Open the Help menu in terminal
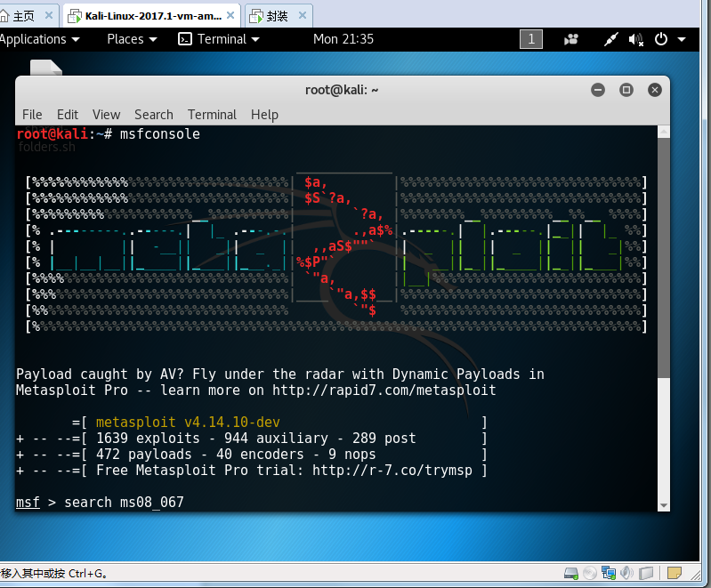 point(264,115)
